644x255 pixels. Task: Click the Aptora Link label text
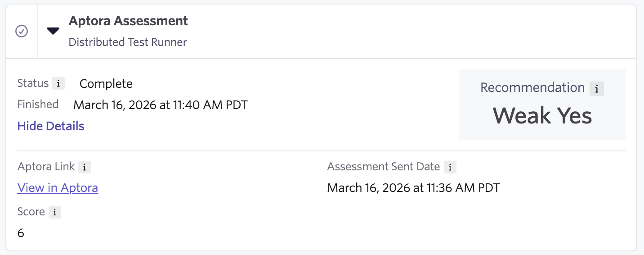pos(46,167)
